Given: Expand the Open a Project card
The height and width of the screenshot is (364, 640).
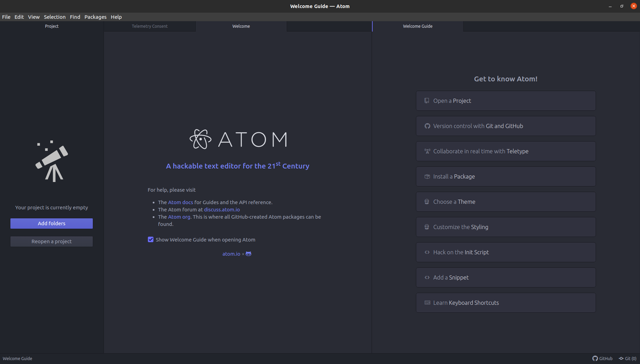Looking at the screenshot, I should click(505, 101).
